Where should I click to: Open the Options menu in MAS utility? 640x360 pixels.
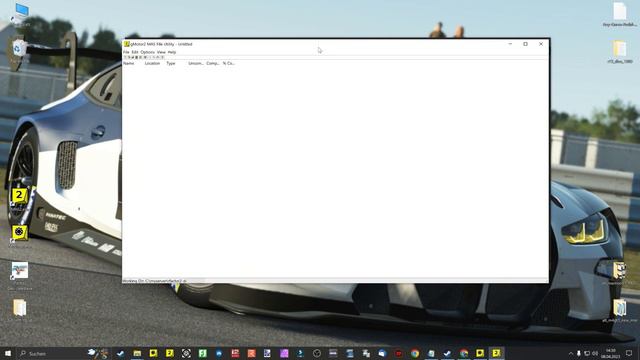point(147,52)
